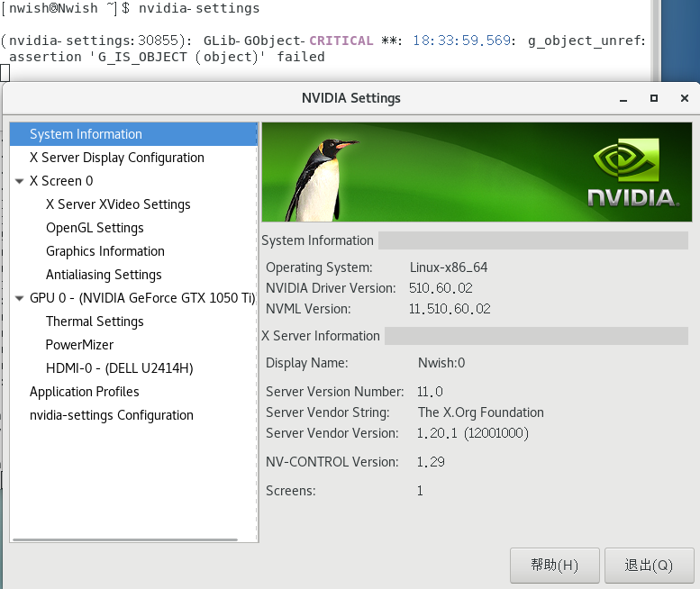Minimize the NVIDIA Settings window
The height and width of the screenshot is (589, 700).
point(623,98)
